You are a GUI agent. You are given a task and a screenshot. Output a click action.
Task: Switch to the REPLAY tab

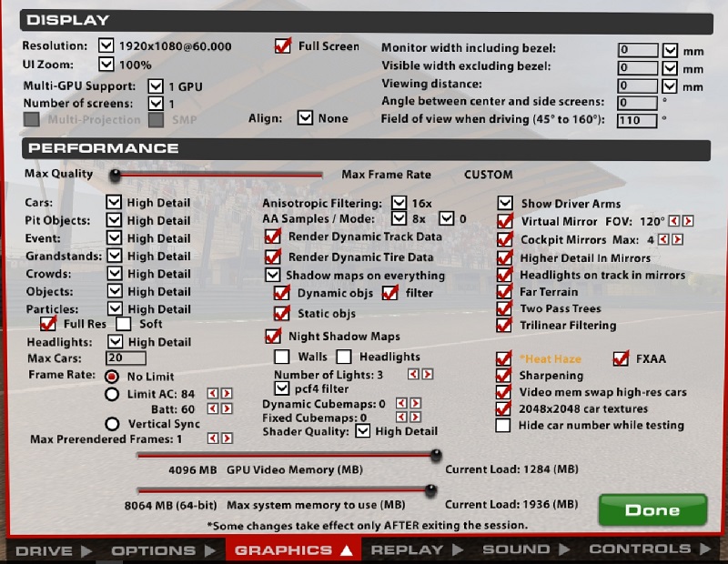click(417, 550)
